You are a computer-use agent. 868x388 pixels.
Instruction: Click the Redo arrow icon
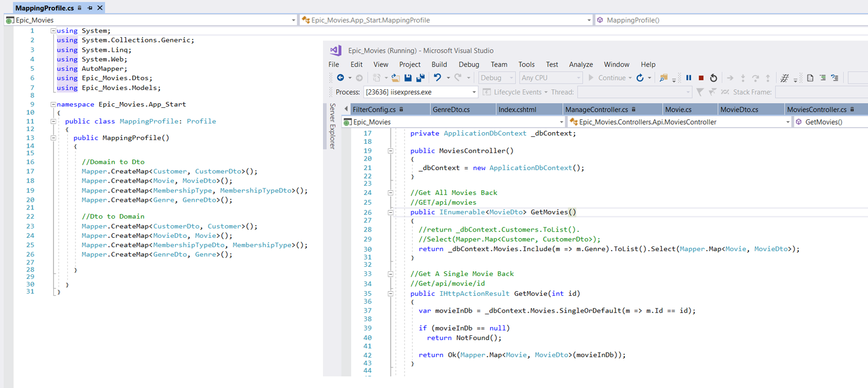[x=458, y=78]
